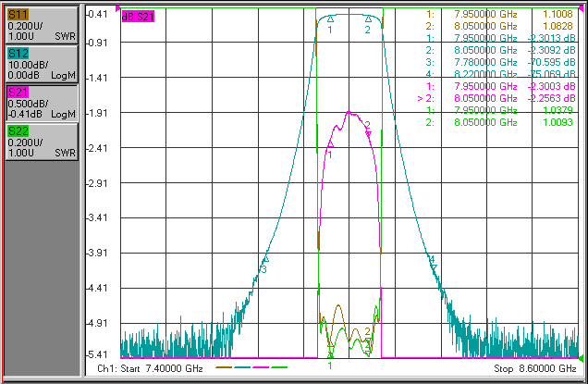Click S12 marker 2 triangle near passband top

(368, 19)
